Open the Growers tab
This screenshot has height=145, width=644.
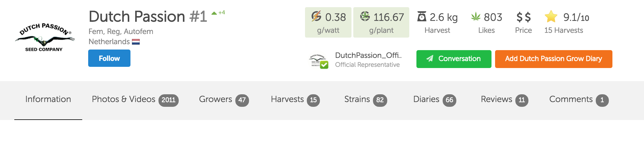(224, 100)
